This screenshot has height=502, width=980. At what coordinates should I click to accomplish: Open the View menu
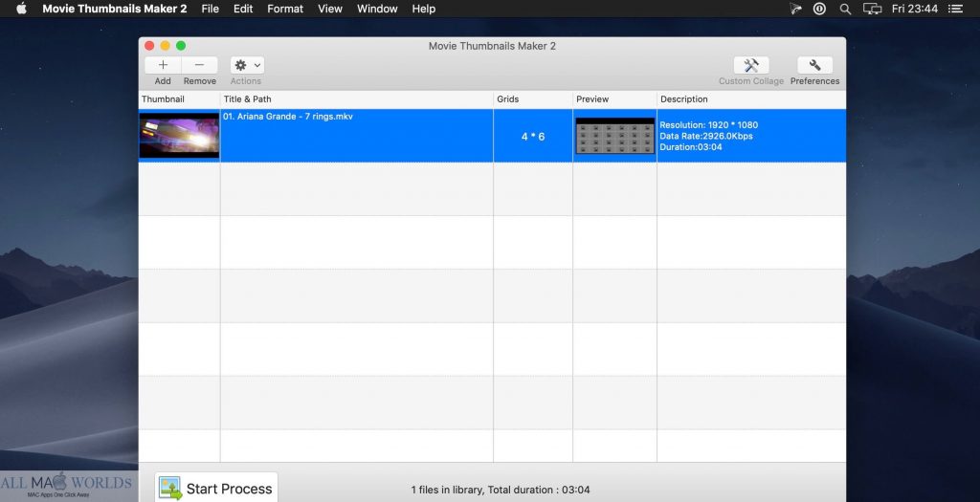coord(330,9)
